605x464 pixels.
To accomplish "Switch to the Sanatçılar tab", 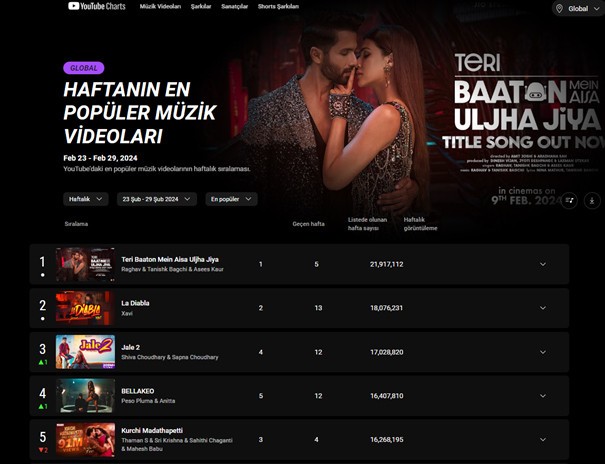I will (235, 7).
